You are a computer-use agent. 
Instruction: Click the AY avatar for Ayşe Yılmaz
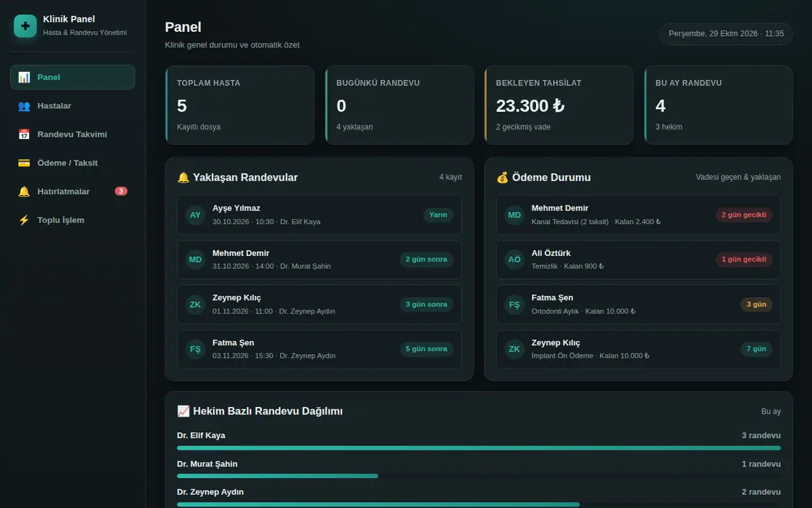tap(196, 215)
